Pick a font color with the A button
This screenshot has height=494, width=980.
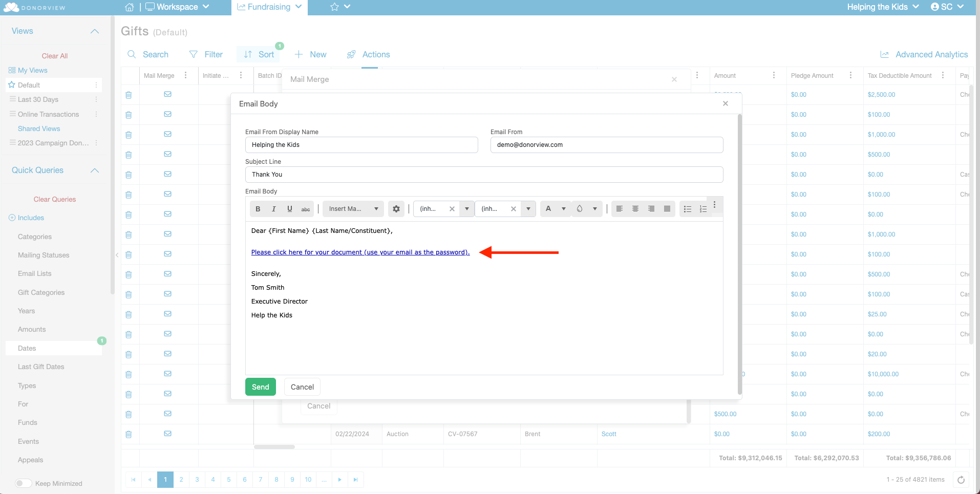coord(548,209)
